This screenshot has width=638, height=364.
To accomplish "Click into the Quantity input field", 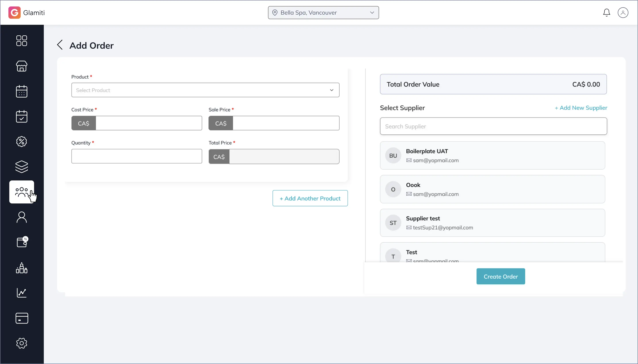I will (136, 157).
